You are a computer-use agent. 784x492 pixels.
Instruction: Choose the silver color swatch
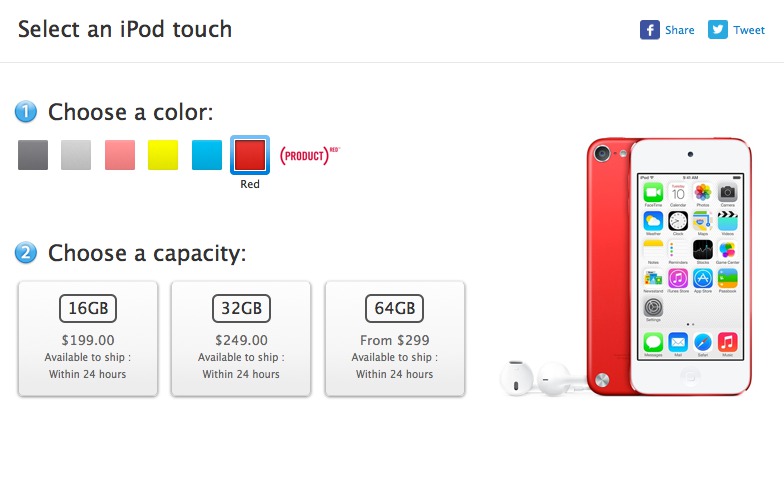point(76,155)
